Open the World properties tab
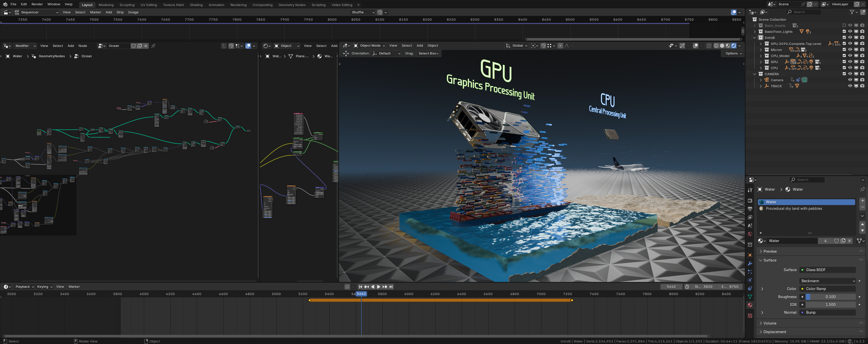This screenshot has width=868, height=344. (x=750, y=234)
